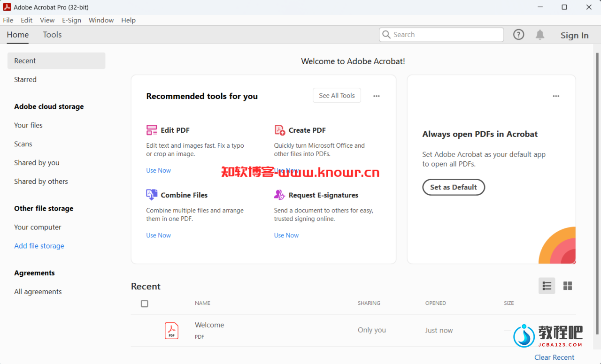601x364 pixels.
Task: Switch Recent files to grid view
Action: point(568,286)
